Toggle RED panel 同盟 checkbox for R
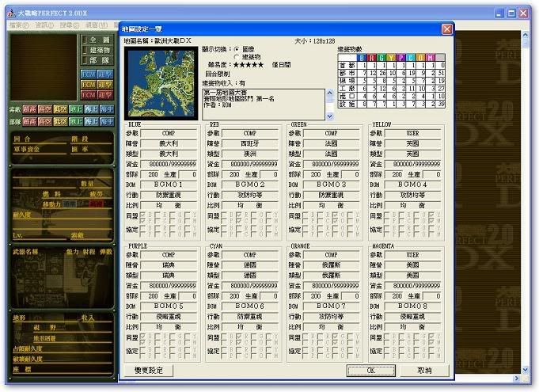 pos(239,215)
